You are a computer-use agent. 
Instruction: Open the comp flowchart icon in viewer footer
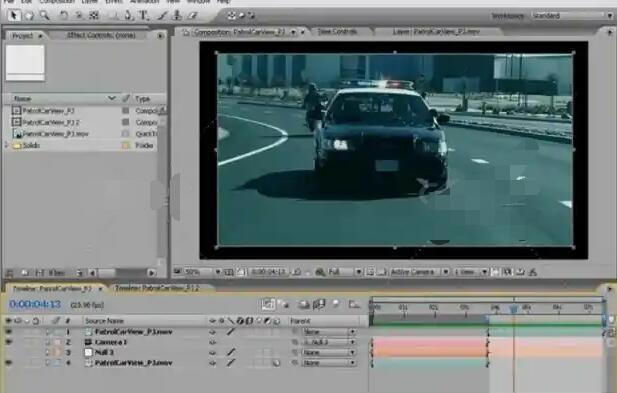pyautogui.click(x=533, y=272)
